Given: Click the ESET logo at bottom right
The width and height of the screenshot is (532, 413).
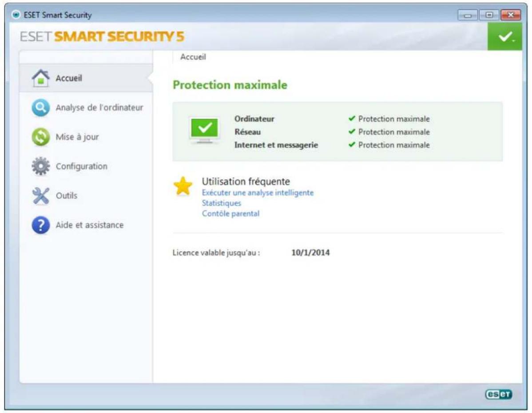Looking at the screenshot, I should click(498, 394).
